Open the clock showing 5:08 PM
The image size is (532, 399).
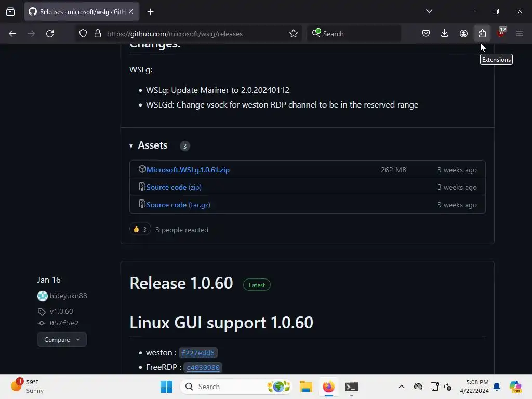pyautogui.click(x=474, y=387)
